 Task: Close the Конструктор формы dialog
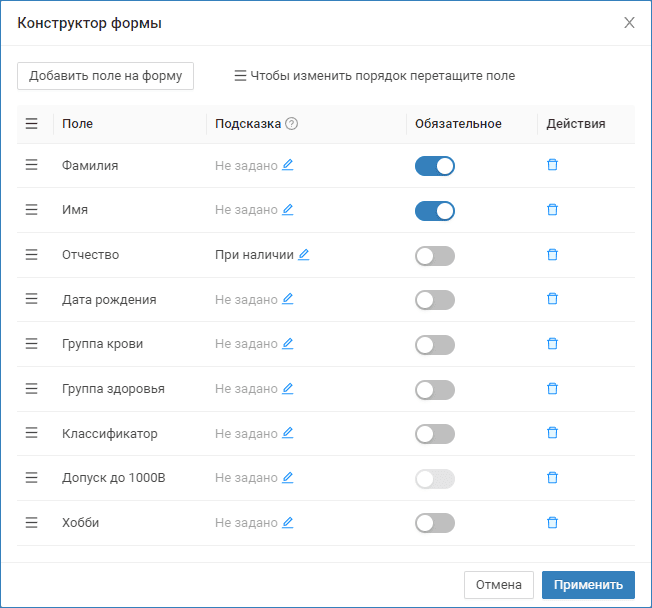629,23
